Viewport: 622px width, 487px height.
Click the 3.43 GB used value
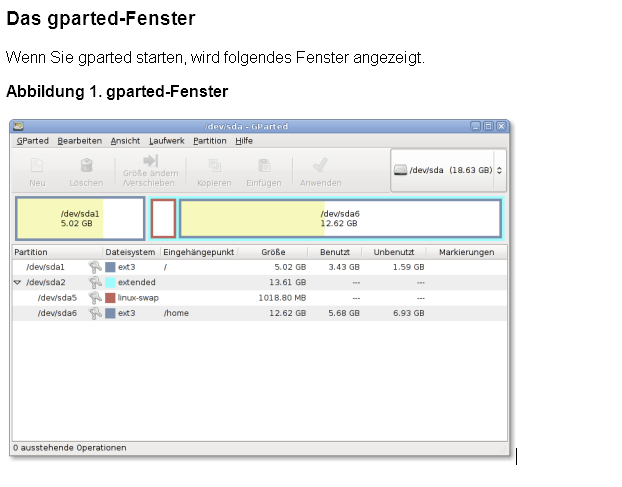[x=344, y=267]
